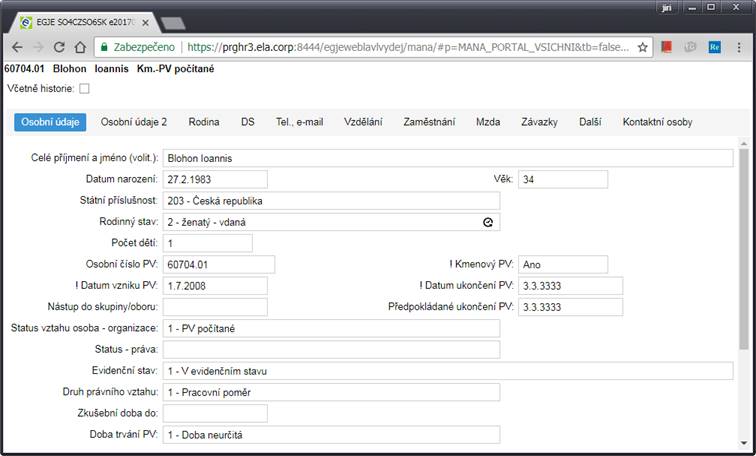756x456 pixels.
Task: Click the Státní příslušnost field
Action: pos(331,201)
